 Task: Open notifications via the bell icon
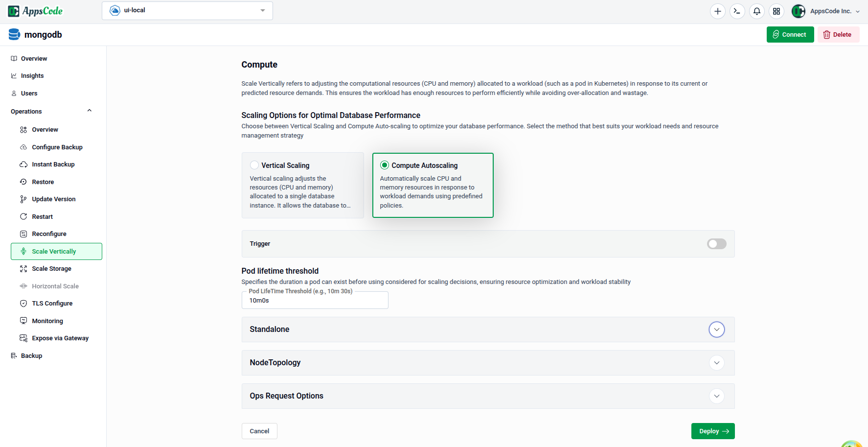(756, 11)
